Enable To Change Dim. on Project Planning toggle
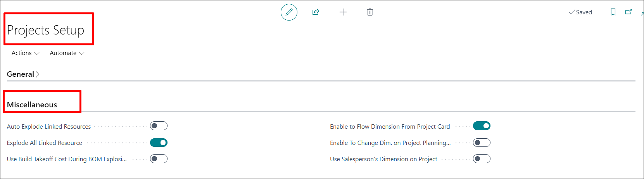The width and height of the screenshot is (644, 179). pyautogui.click(x=482, y=143)
